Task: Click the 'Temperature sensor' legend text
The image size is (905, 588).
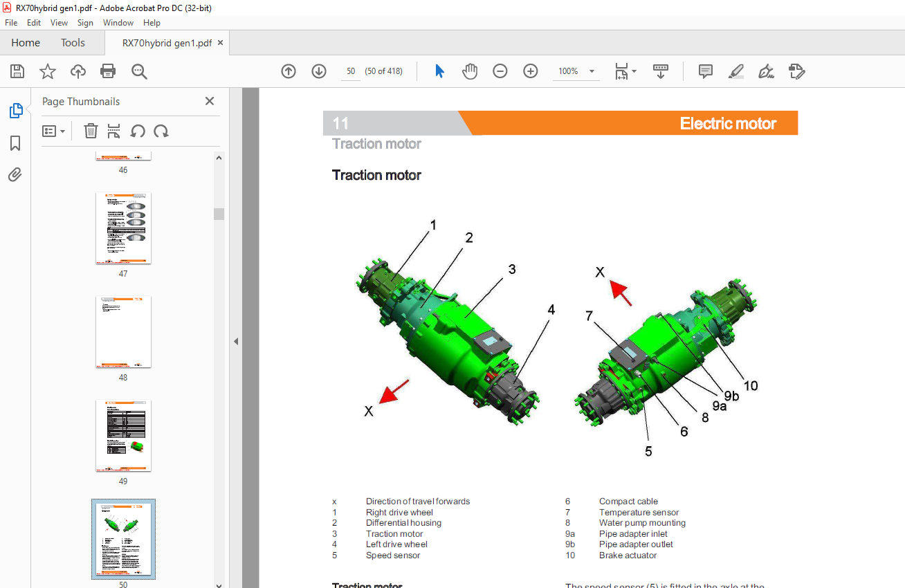Action: [639, 513]
